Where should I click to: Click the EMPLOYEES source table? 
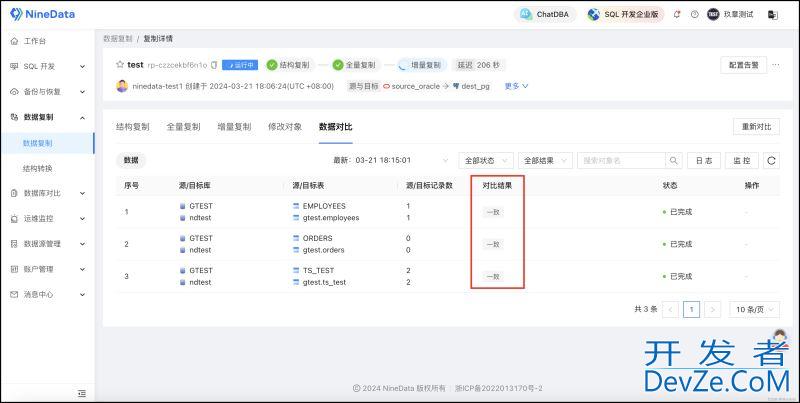pos(324,206)
